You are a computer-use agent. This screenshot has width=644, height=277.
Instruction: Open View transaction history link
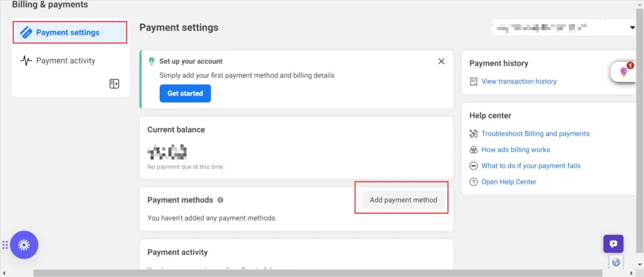[519, 82]
